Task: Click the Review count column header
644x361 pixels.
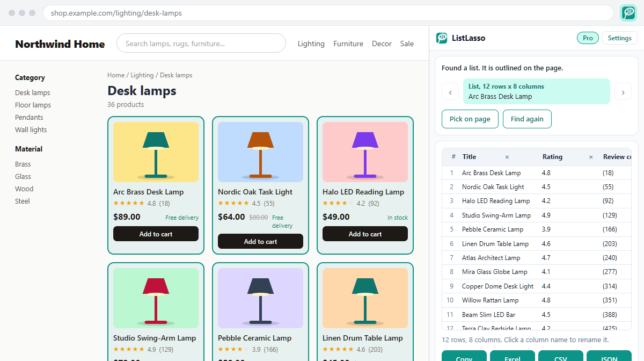Action: point(617,157)
